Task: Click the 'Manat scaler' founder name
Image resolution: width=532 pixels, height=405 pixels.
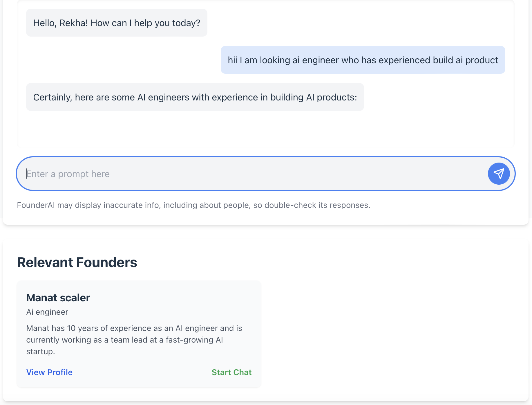Action: pos(58,298)
